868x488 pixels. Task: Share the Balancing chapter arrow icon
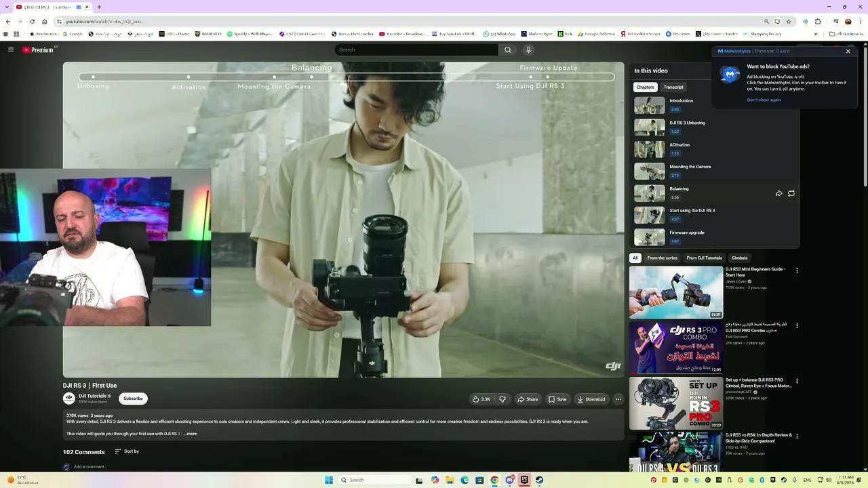[778, 193]
